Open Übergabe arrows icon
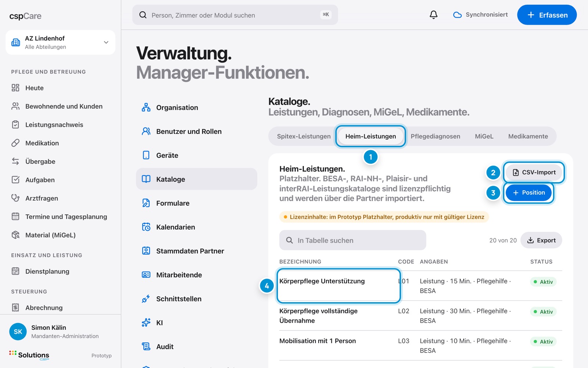The height and width of the screenshot is (368, 588). 15,161
